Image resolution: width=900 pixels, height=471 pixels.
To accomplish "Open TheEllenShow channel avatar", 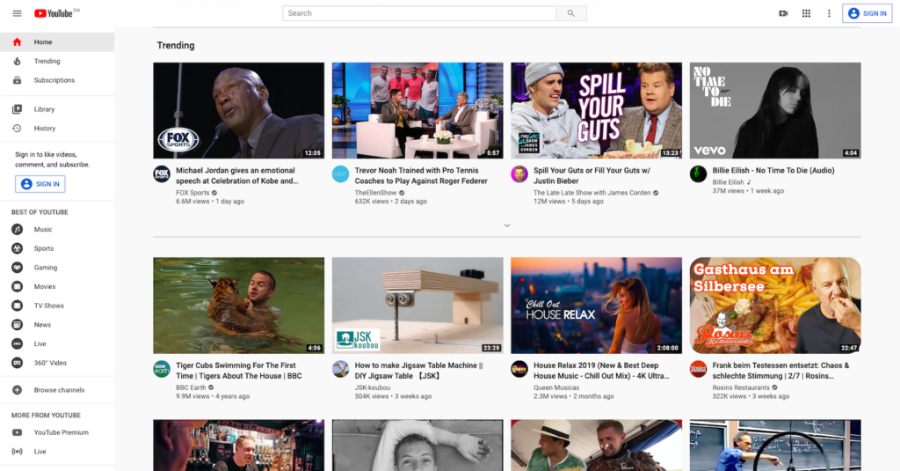I will click(x=340, y=174).
